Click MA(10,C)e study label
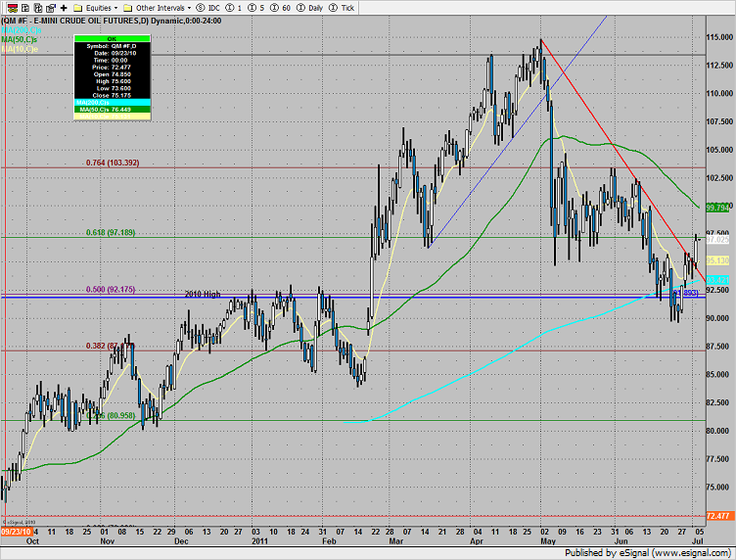Image resolution: width=736 pixels, height=560 pixels. tap(20, 49)
